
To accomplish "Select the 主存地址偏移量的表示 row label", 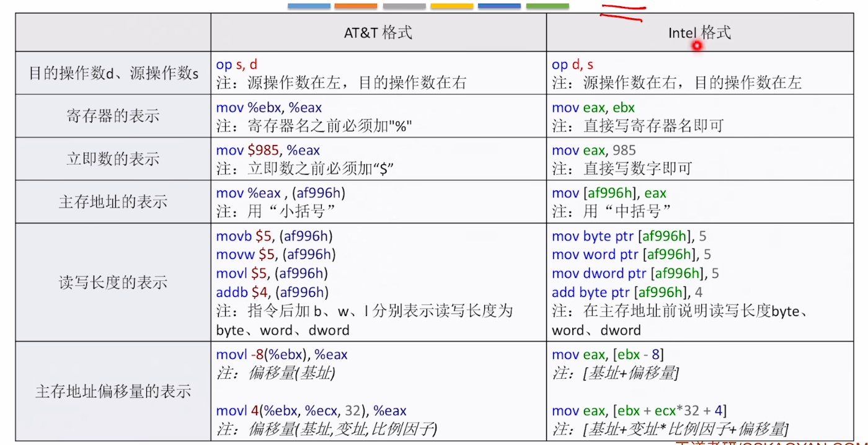I will tap(112, 391).
